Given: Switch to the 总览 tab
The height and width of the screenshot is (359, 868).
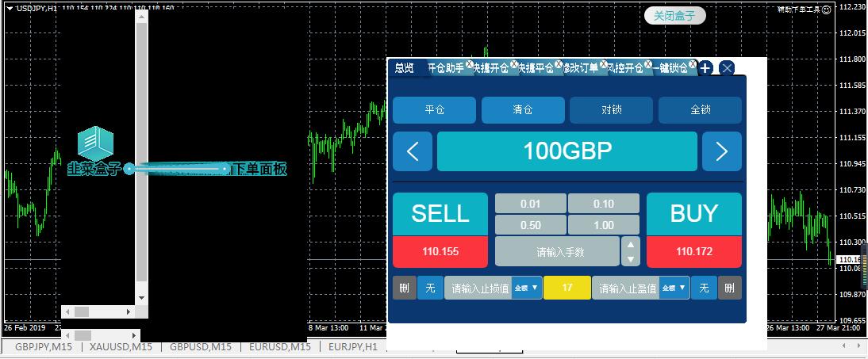Looking at the screenshot, I should [x=404, y=68].
